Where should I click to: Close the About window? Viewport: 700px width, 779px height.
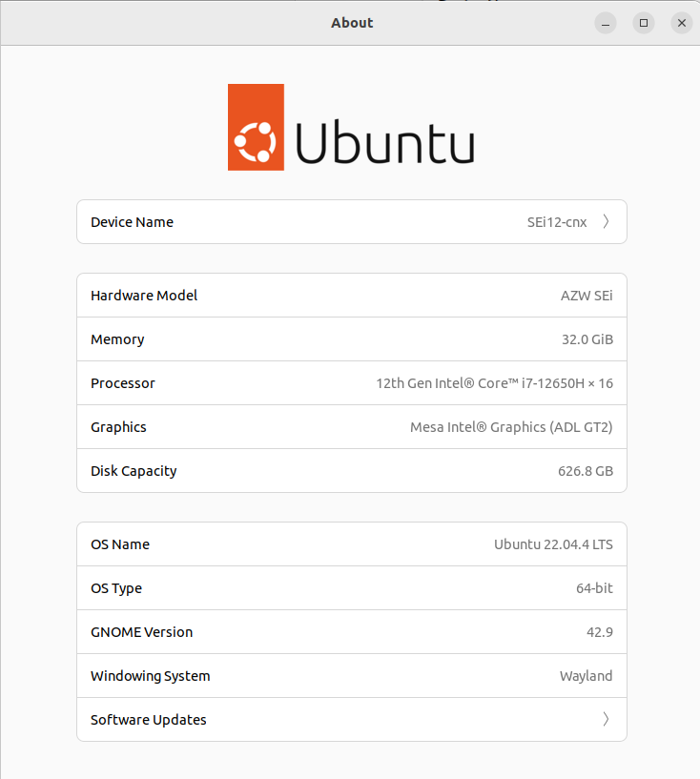point(682,23)
